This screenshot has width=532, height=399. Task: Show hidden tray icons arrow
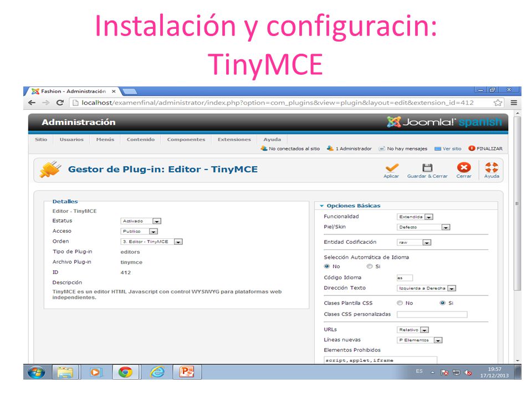[433, 372]
